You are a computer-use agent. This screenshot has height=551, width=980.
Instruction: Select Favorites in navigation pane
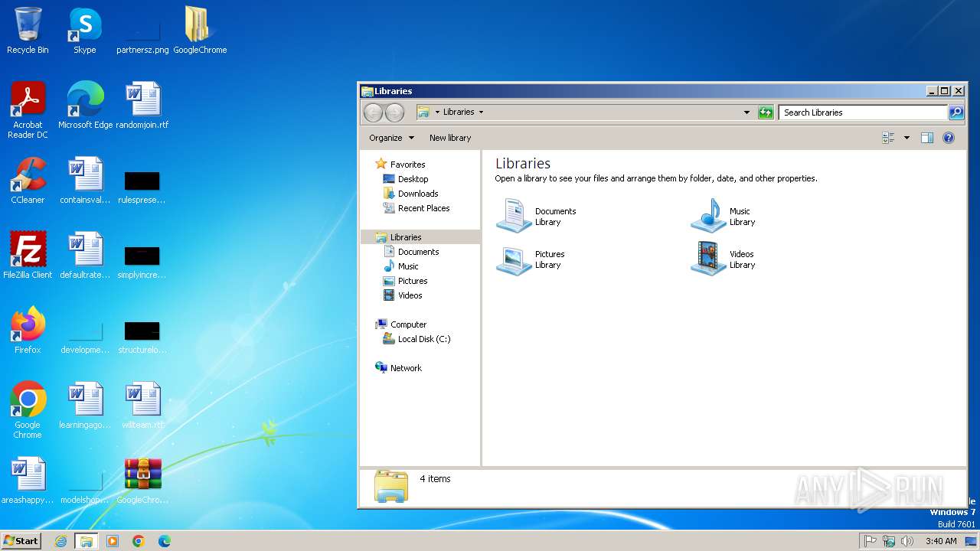407,165
